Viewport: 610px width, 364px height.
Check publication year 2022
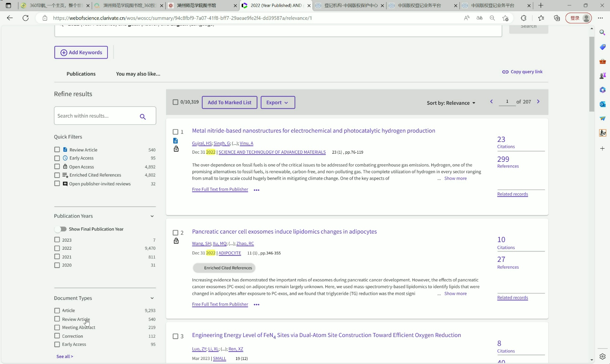(x=57, y=248)
